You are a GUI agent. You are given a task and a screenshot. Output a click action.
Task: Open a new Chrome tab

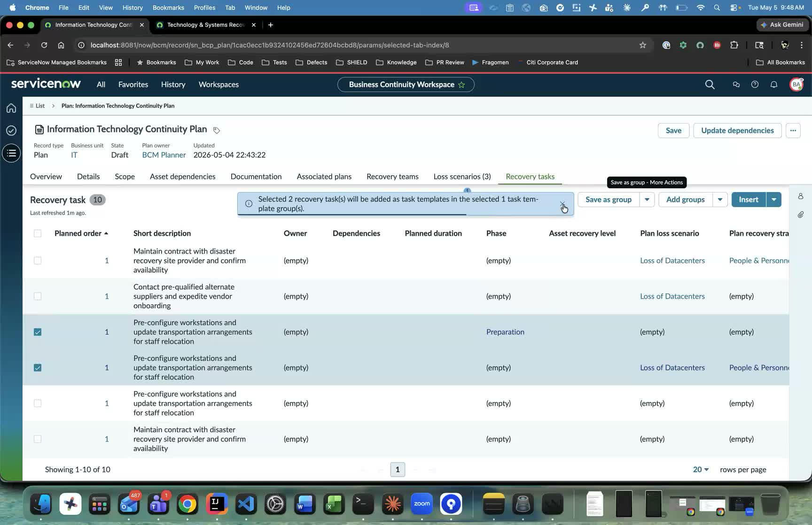coord(271,25)
